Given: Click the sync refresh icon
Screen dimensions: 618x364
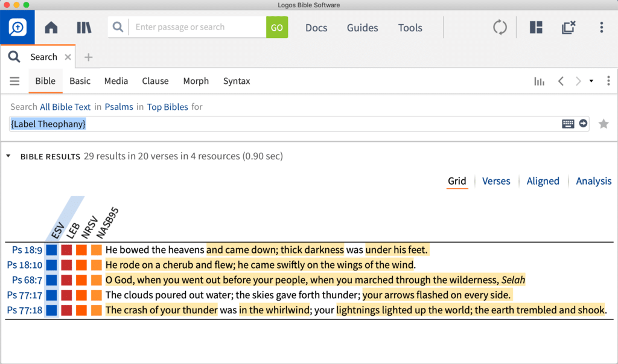Looking at the screenshot, I should coord(500,27).
